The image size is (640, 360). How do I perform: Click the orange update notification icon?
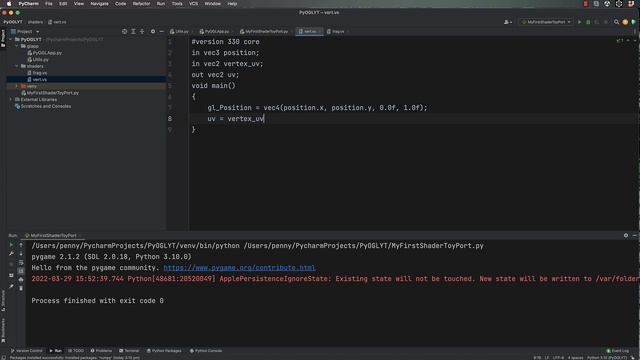click(x=625, y=22)
